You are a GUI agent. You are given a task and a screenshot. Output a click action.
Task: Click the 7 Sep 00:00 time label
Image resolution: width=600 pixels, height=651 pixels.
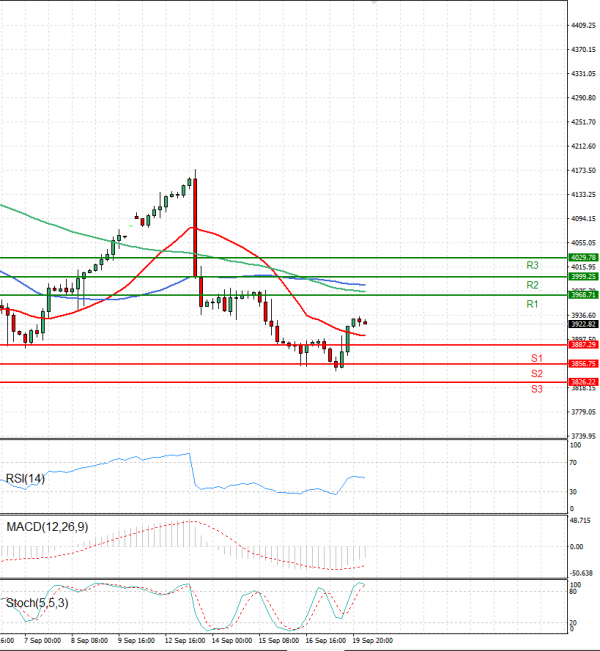coord(42,641)
